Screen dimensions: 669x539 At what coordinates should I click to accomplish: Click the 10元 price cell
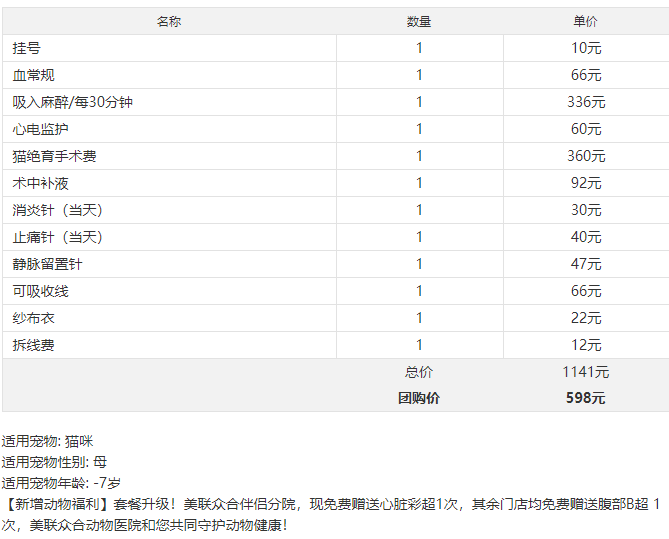tap(586, 48)
